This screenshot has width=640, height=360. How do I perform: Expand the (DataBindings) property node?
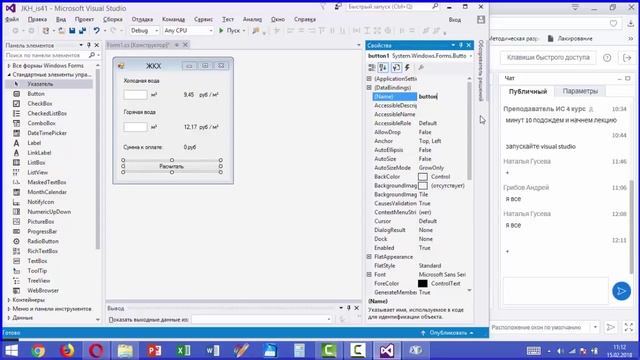tap(369, 87)
